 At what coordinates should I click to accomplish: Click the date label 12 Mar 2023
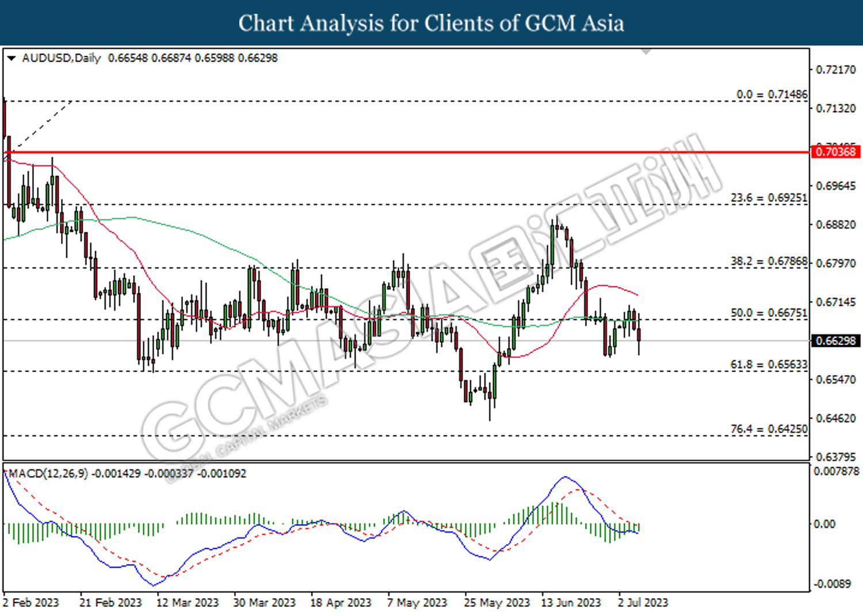point(188,602)
